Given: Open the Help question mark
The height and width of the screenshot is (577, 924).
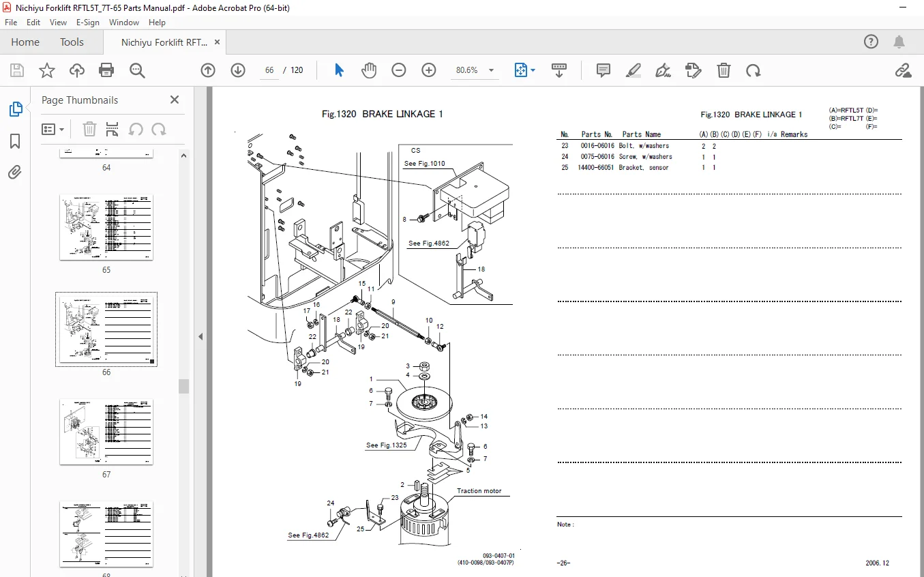Looking at the screenshot, I should (x=871, y=42).
